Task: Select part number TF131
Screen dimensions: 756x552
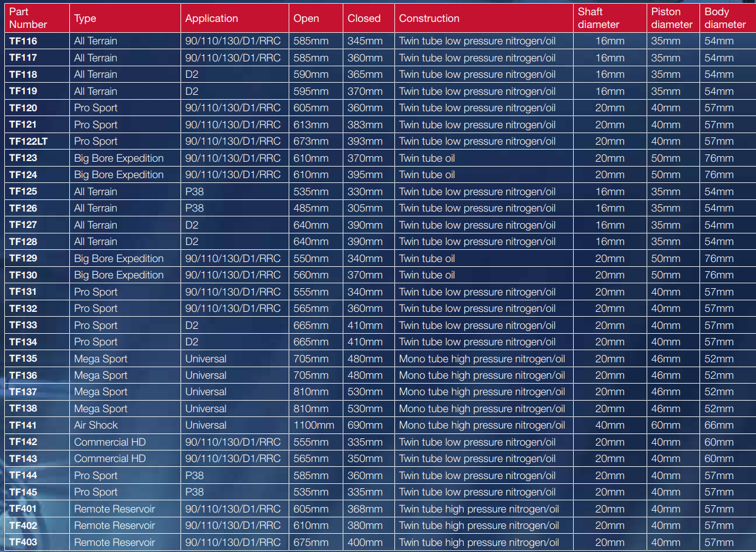Action: coord(23,292)
